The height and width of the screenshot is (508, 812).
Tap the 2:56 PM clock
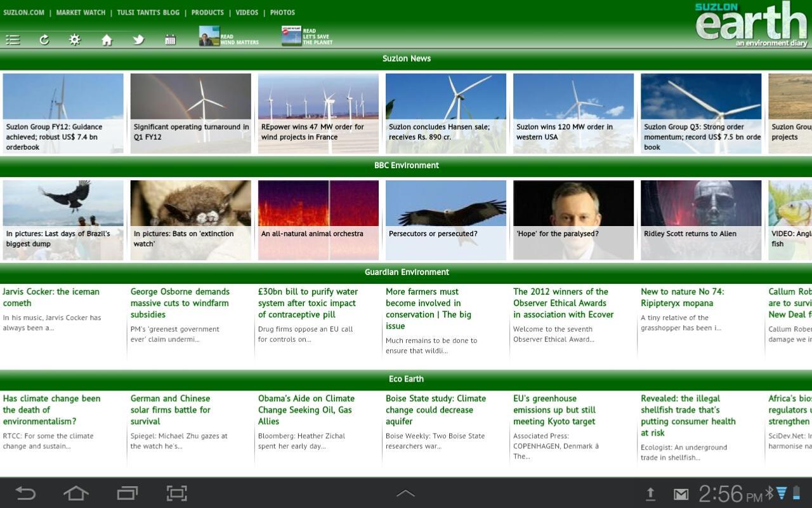click(x=730, y=494)
